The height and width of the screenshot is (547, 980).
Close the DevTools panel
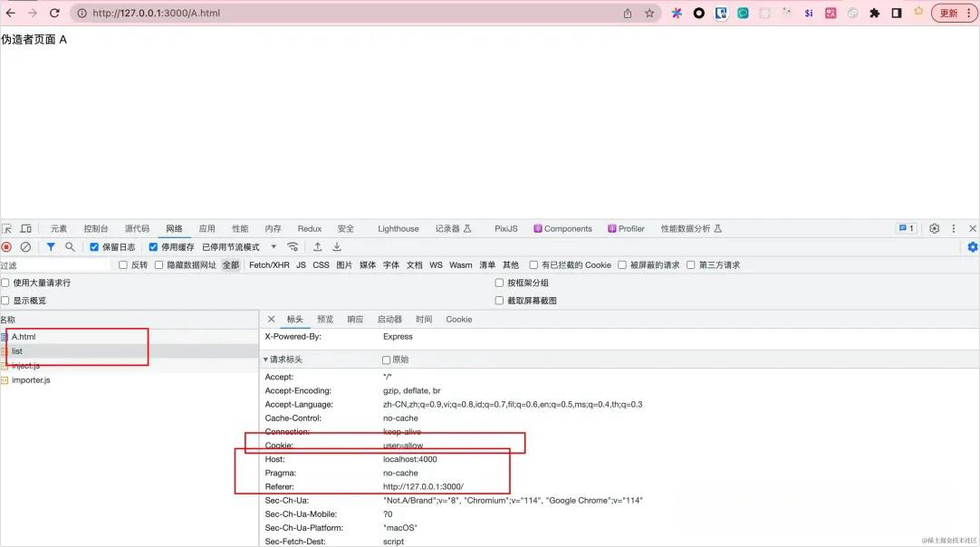[973, 229]
